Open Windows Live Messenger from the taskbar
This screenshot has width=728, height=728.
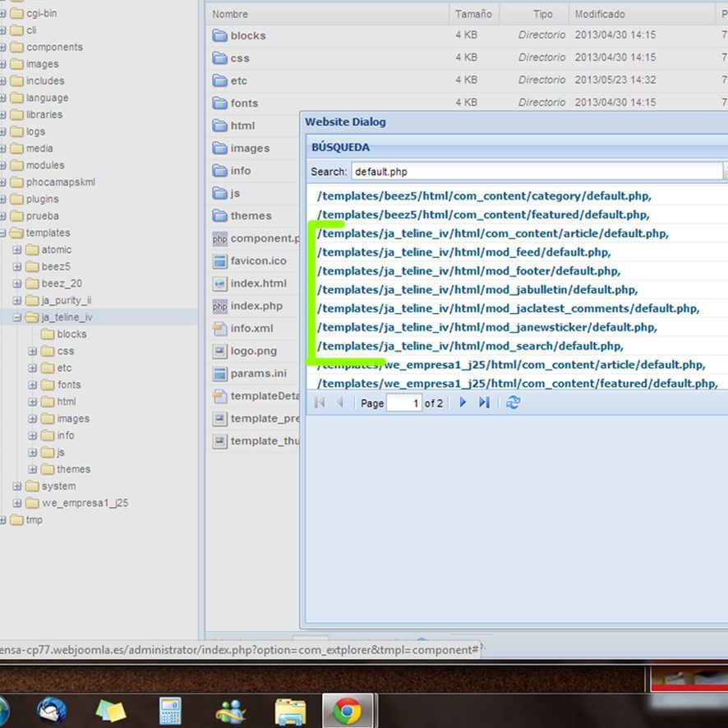230,712
